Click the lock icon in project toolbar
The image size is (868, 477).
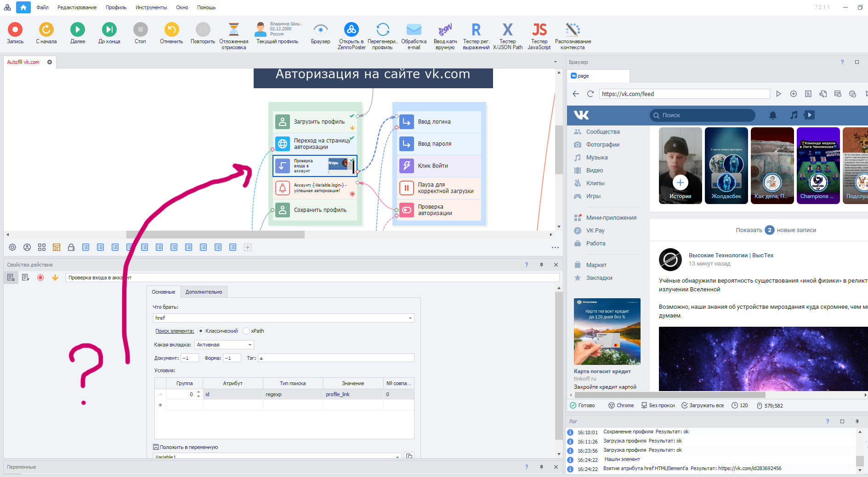[71, 247]
